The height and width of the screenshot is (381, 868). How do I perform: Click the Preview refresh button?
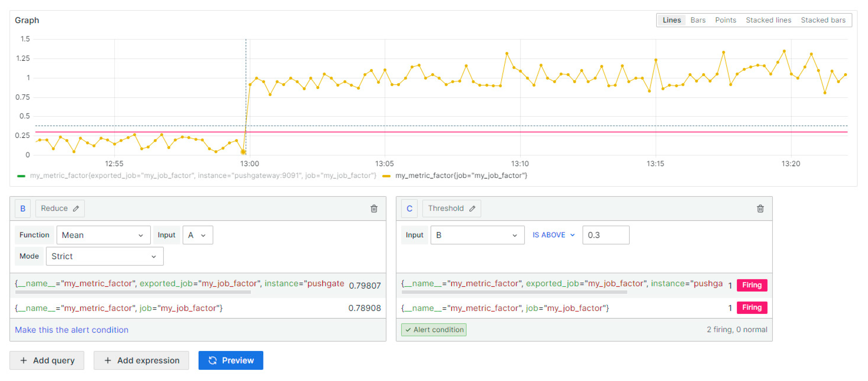tap(230, 361)
